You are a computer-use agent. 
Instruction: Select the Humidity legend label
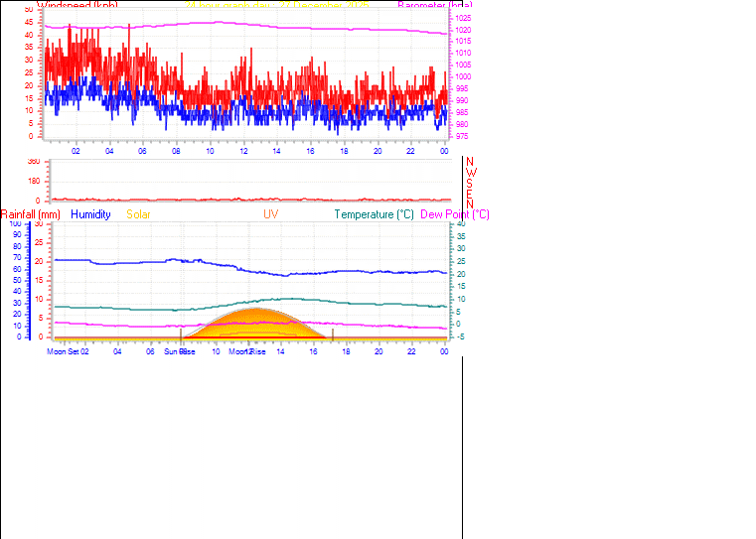click(90, 214)
